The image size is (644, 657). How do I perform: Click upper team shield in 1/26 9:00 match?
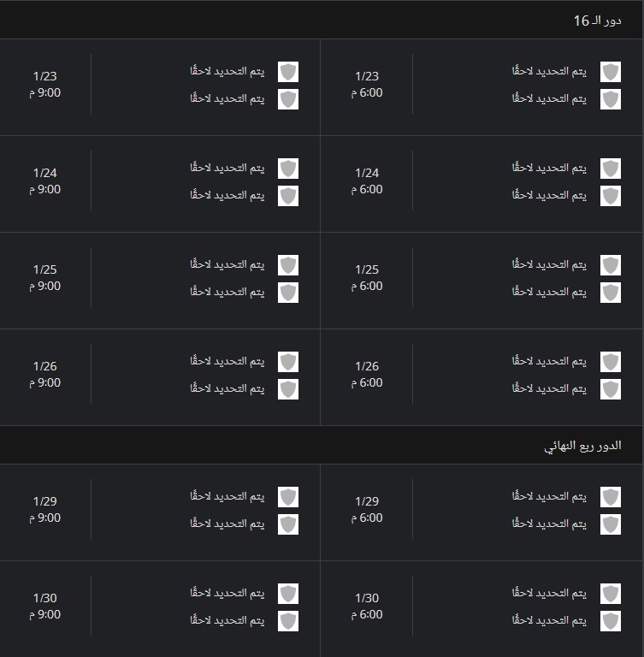pyautogui.click(x=288, y=362)
